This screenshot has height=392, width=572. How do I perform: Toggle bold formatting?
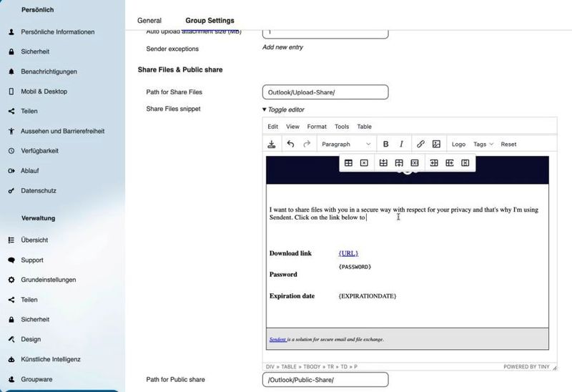(385, 144)
